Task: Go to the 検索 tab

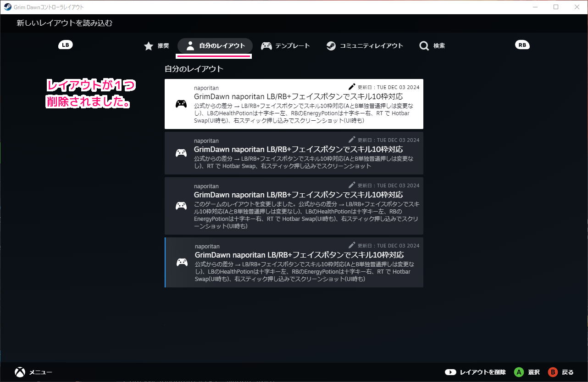Action: [x=432, y=46]
